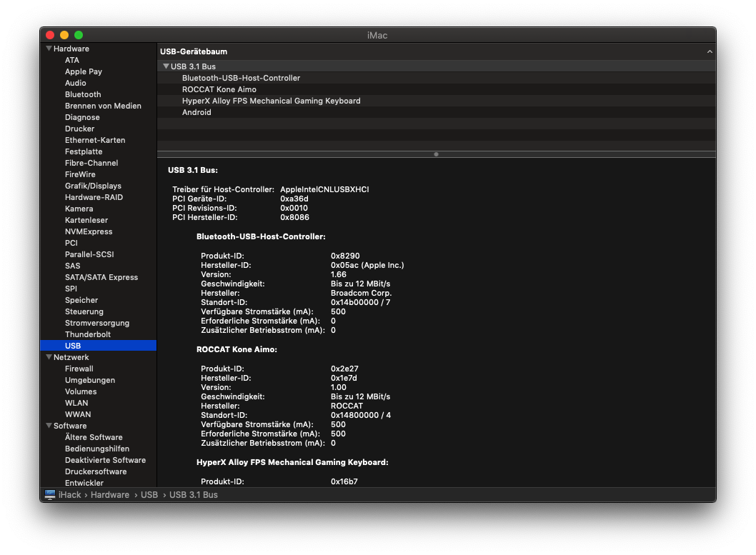Select the Android device entry
This screenshot has height=555, width=756.
(x=197, y=112)
